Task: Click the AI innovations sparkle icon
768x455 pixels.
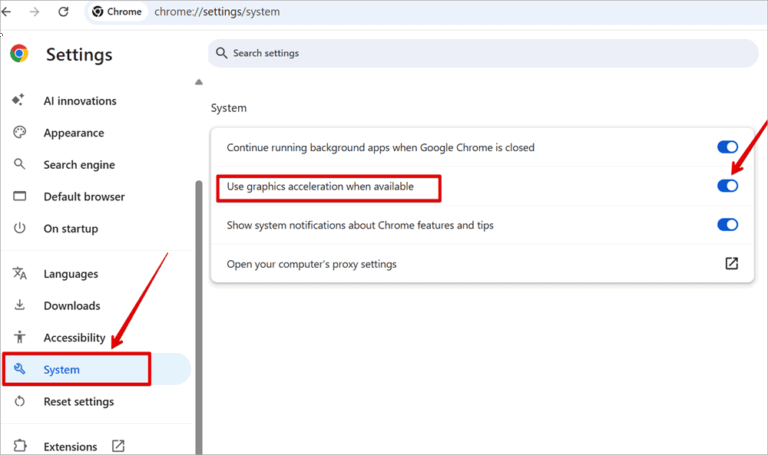Action: (19, 100)
